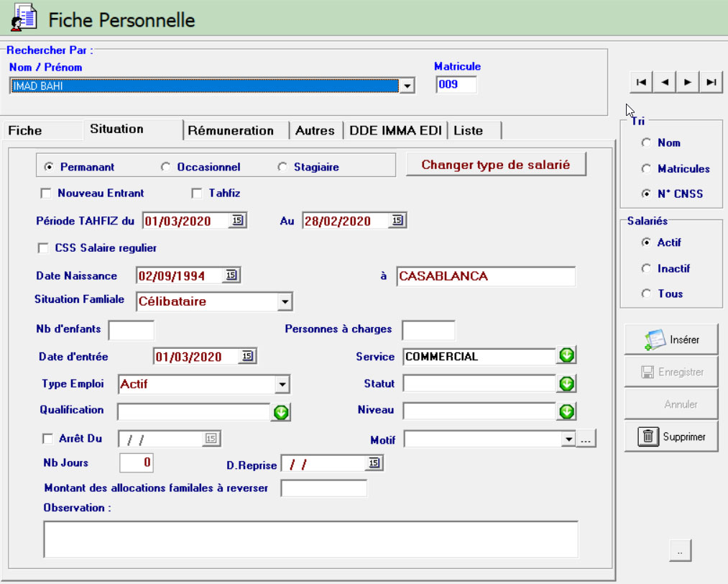Open the DDE IMMA EDI tab
728x584 pixels.
[x=395, y=131]
